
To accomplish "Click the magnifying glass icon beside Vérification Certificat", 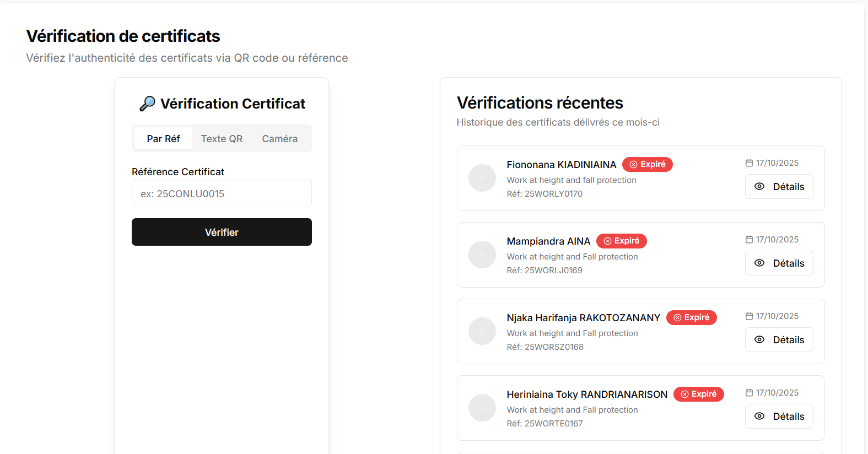I will [147, 104].
